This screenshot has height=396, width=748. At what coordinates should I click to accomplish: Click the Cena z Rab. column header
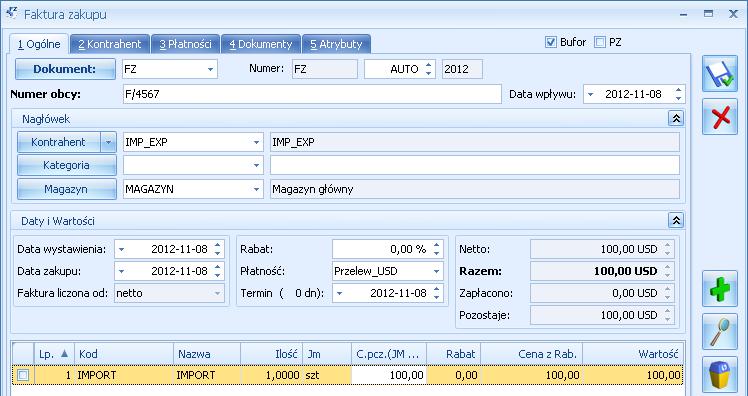(531, 354)
